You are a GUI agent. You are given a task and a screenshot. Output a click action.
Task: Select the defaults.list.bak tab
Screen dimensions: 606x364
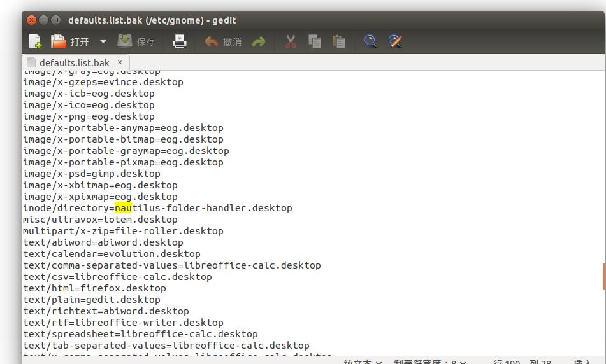coord(74,62)
